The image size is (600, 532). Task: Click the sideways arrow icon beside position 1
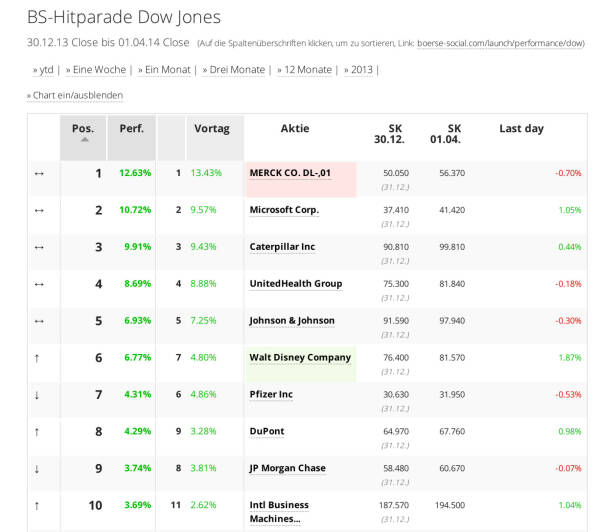pyautogui.click(x=39, y=173)
